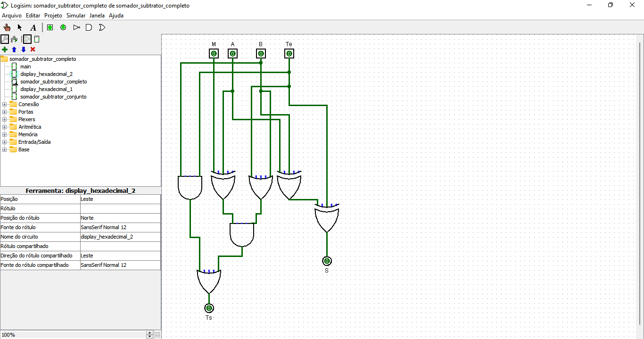Decrease zoom with spinner down arrow
Viewport: 644px width, 339px height.
coord(150,337)
